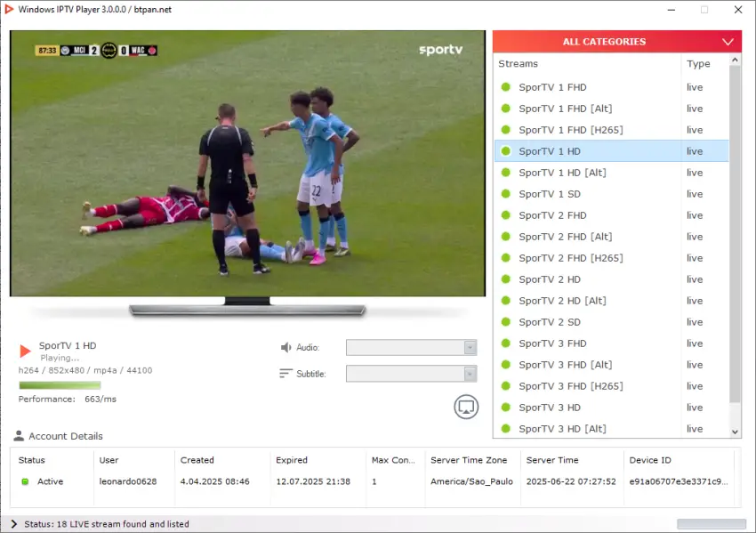Viewport: 756px width, 533px height.
Task: Choose the SporTV 2 FHD [Alt] stream
Action: 611,237
